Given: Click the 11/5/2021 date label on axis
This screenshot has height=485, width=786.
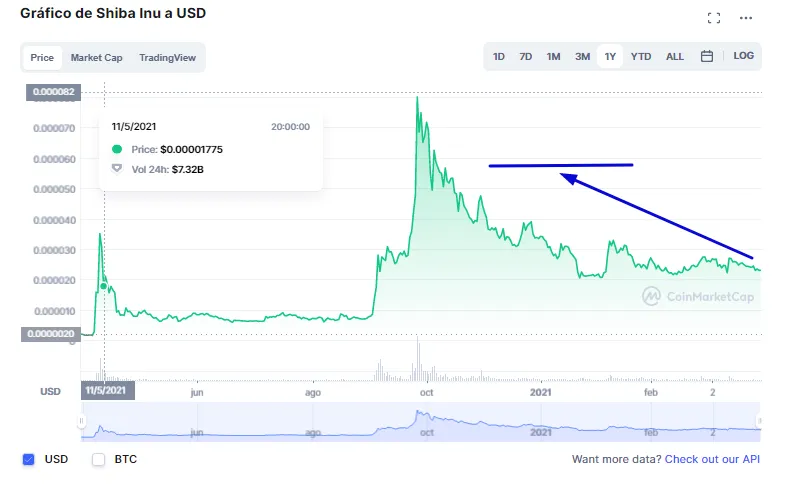Looking at the screenshot, I should click(108, 390).
